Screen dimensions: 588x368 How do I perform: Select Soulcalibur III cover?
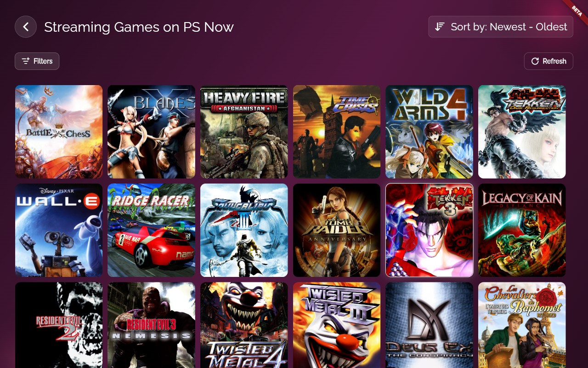tap(244, 230)
